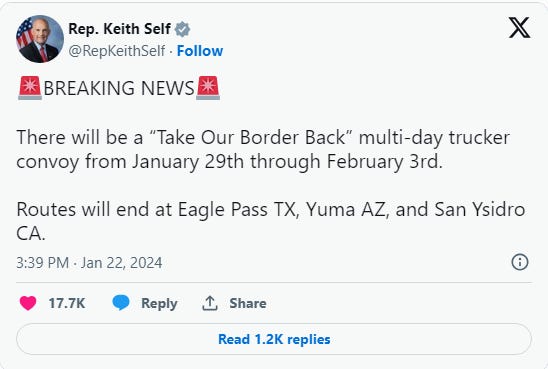Click the Take Our Border Back paragraph
Viewport: 548px width, 369px height.
[x=263, y=150]
